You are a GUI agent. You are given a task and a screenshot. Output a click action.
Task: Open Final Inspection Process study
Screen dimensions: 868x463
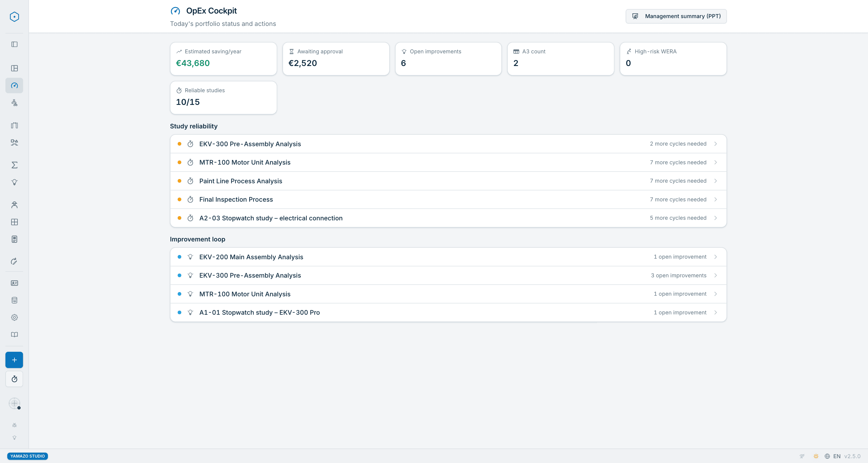click(x=448, y=200)
